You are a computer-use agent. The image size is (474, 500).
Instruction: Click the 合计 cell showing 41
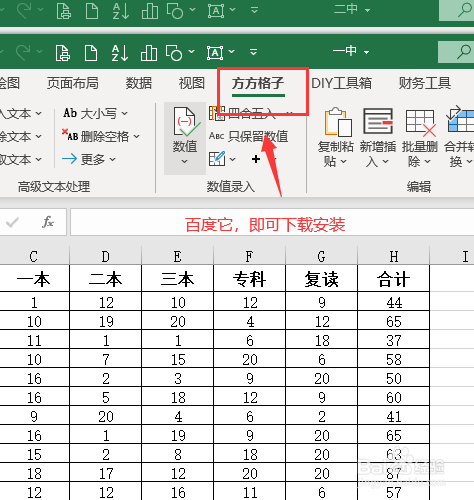click(x=394, y=416)
